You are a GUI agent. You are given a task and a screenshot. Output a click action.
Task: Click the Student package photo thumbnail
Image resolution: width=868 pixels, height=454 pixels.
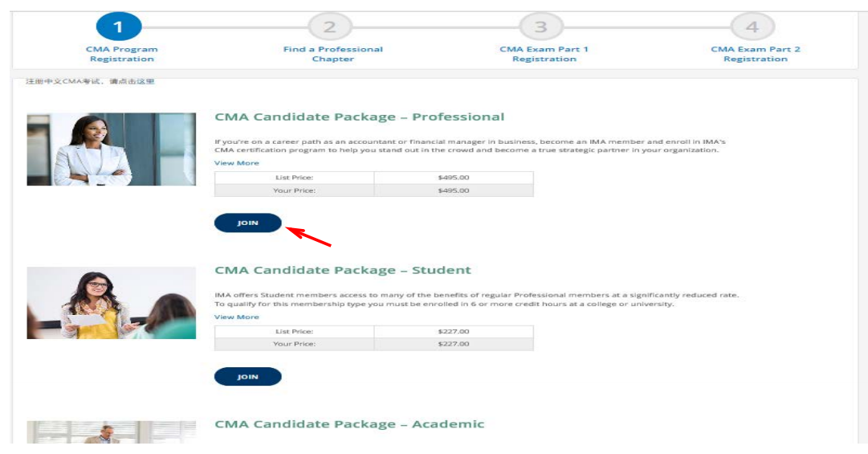(x=111, y=303)
